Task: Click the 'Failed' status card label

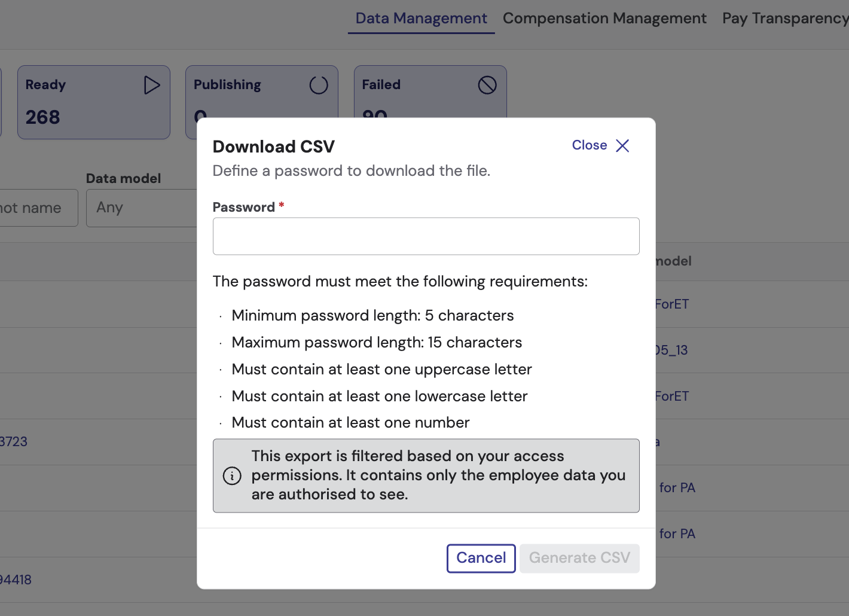Action: point(381,85)
